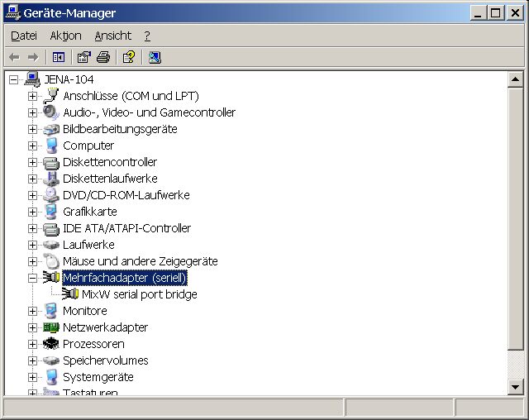Click the MixW serial port bridge icon
529x420 pixels.
coord(69,294)
